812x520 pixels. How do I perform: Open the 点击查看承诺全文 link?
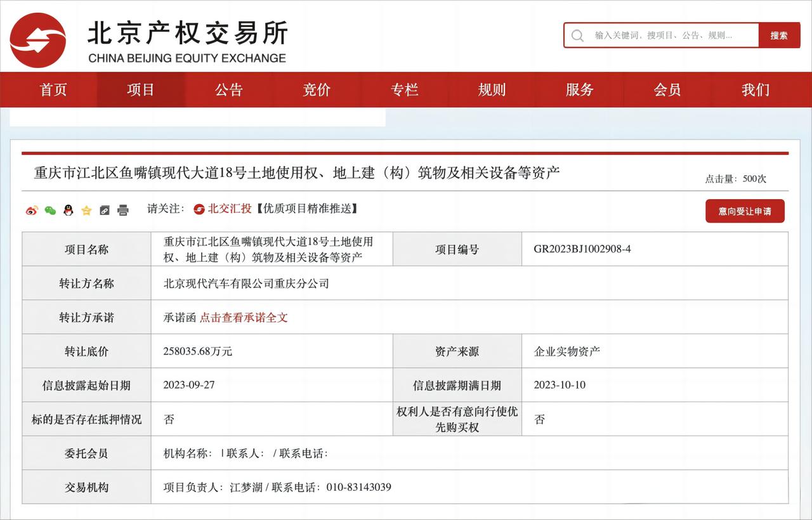tap(244, 318)
